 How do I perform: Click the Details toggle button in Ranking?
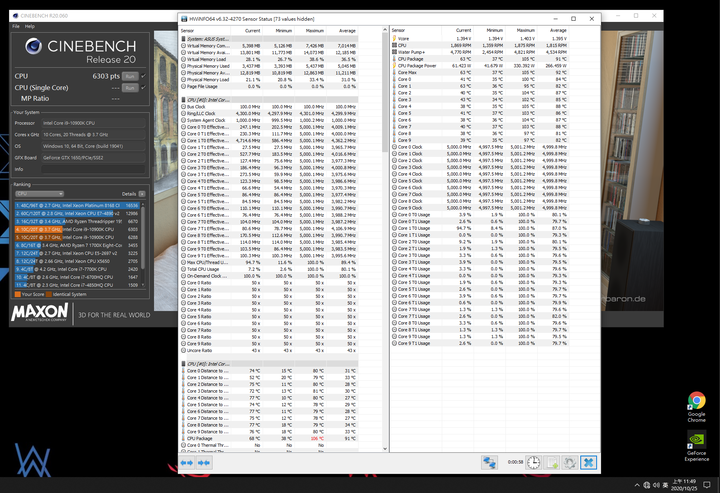pyautogui.click(x=142, y=194)
